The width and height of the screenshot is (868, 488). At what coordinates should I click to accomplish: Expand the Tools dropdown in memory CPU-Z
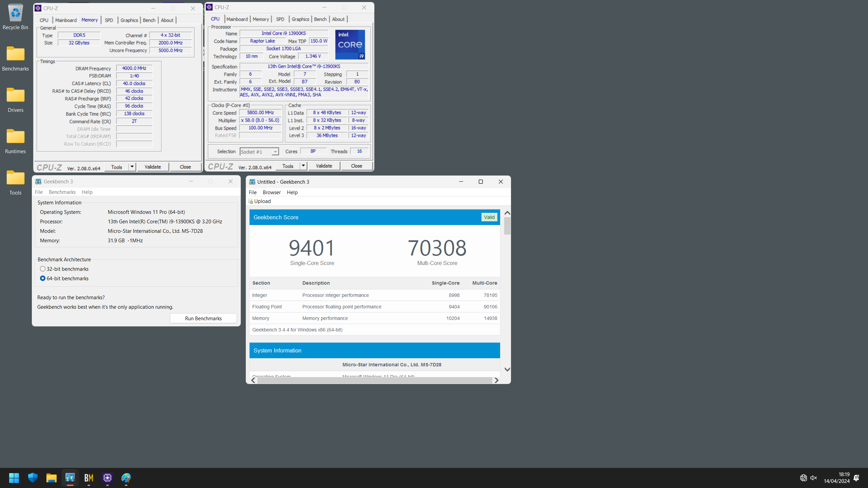click(132, 167)
